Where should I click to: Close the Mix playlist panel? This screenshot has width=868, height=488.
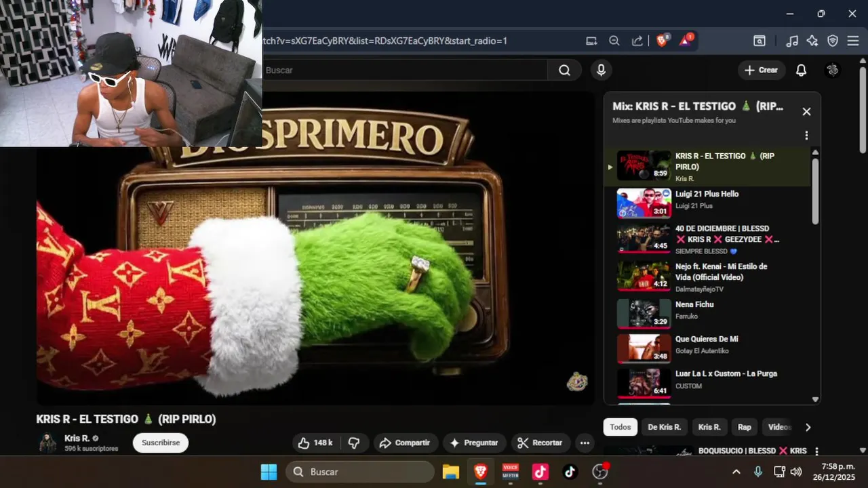tap(806, 112)
